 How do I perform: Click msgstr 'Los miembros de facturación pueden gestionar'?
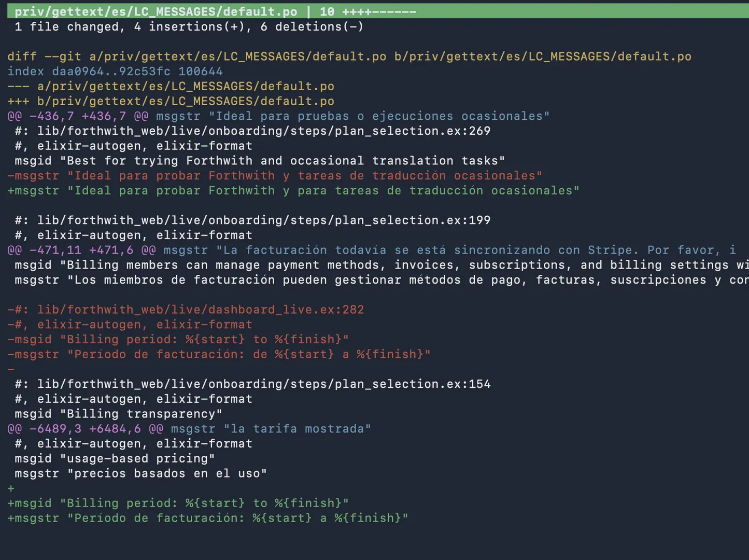pyautogui.click(x=381, y=280)
